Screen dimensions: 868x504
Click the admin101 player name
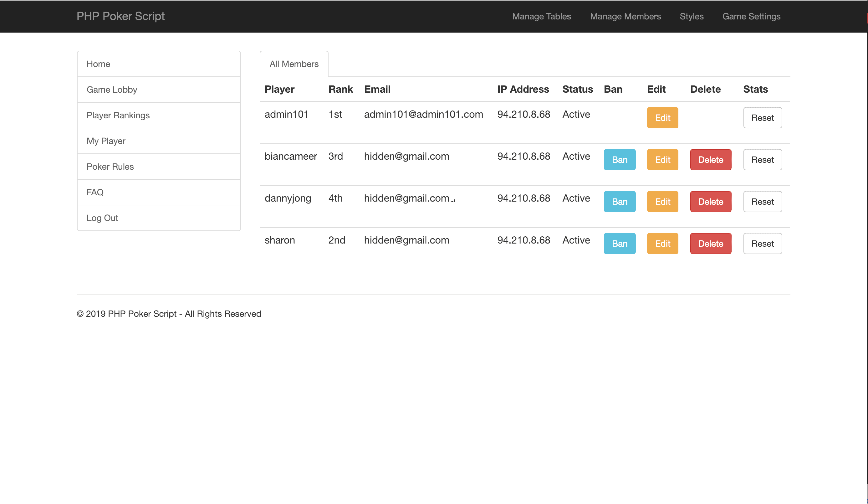(286, 114)
